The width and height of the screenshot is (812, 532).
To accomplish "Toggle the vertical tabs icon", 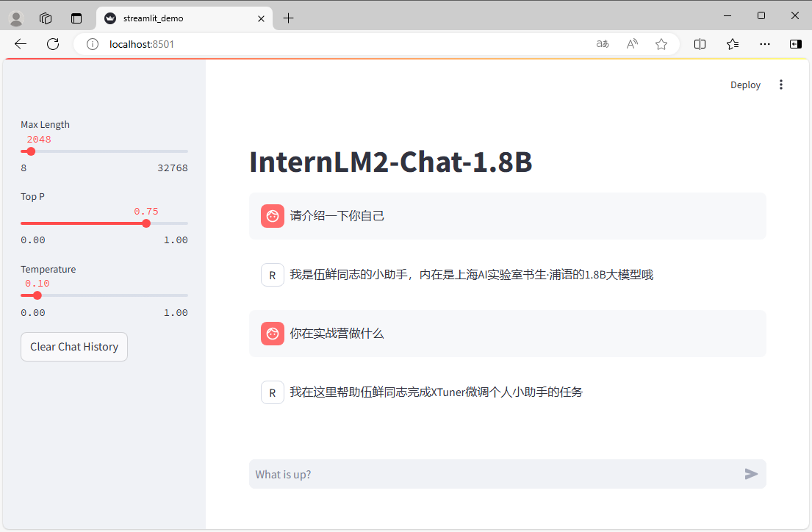I will tap(76, 18).
